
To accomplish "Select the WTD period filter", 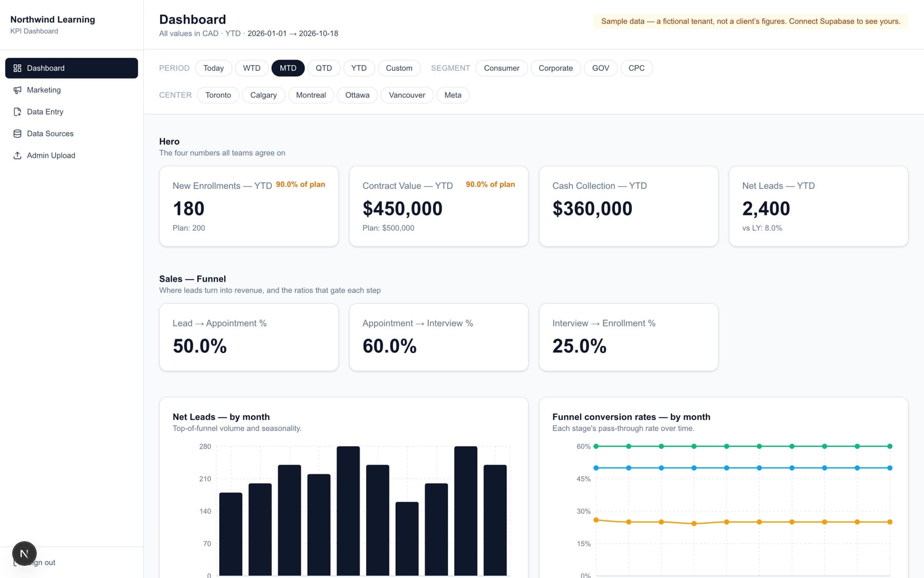I will [252, 68].
